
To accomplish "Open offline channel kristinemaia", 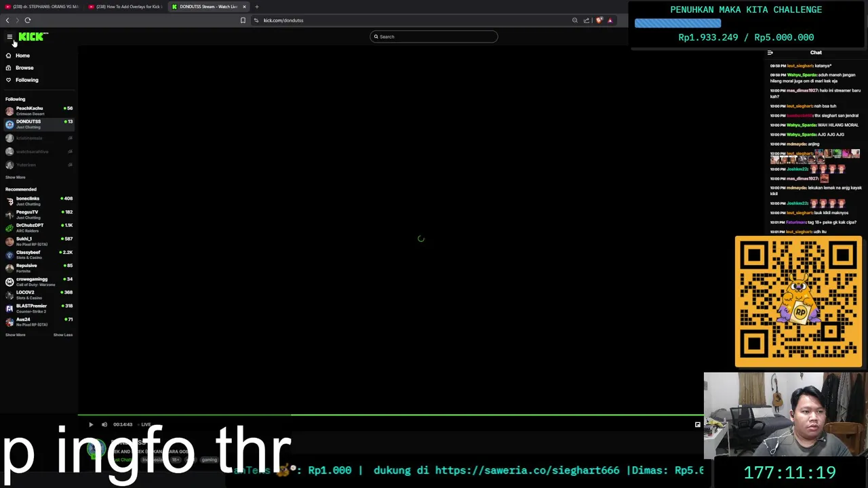I will tap(39, 138).
